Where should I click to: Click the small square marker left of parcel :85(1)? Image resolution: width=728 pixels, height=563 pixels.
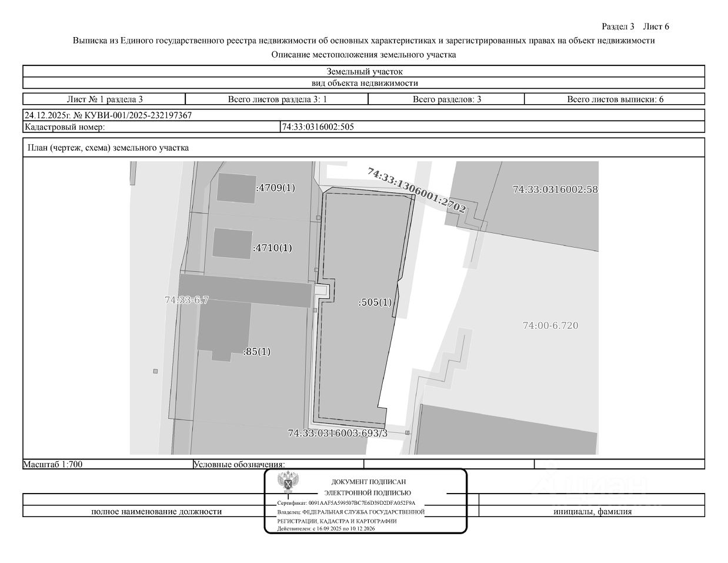pos(155,371)
